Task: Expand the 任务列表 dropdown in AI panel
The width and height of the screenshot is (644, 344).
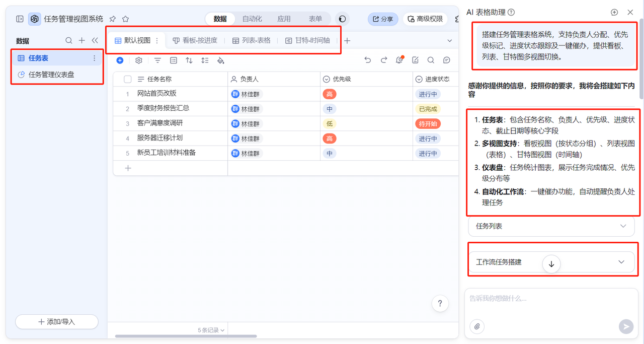Action: tap(623, 226)
